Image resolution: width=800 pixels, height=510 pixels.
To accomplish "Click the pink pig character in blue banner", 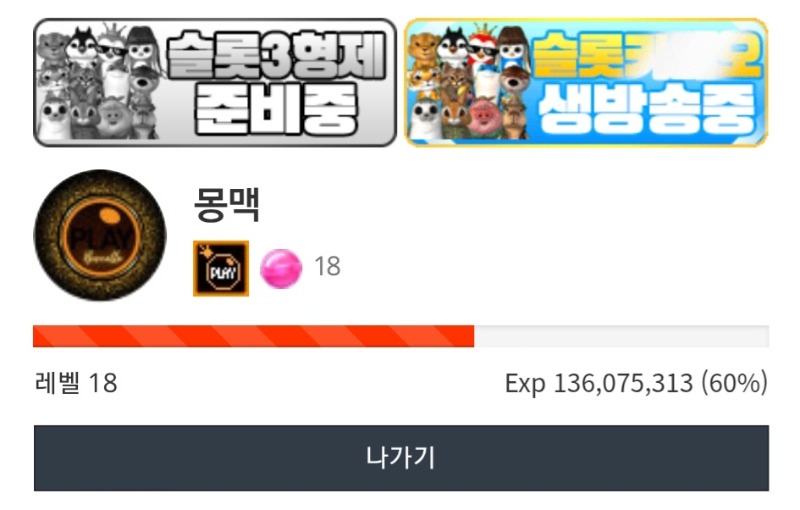I will [484, 118].
